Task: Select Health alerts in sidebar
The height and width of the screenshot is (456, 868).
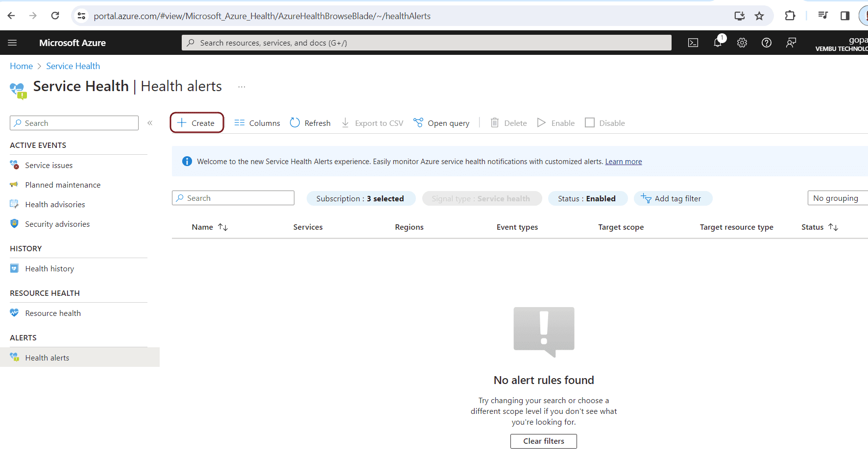Action: pos(80,358)
